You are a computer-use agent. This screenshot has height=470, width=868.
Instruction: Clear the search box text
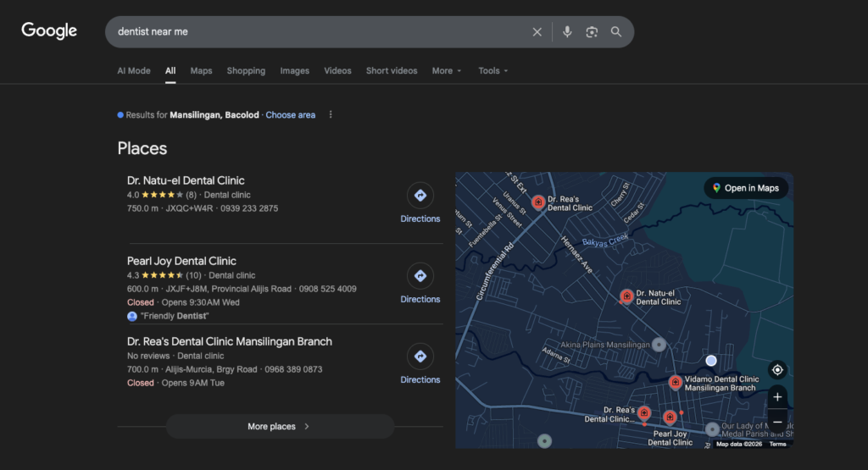[537, 32]
